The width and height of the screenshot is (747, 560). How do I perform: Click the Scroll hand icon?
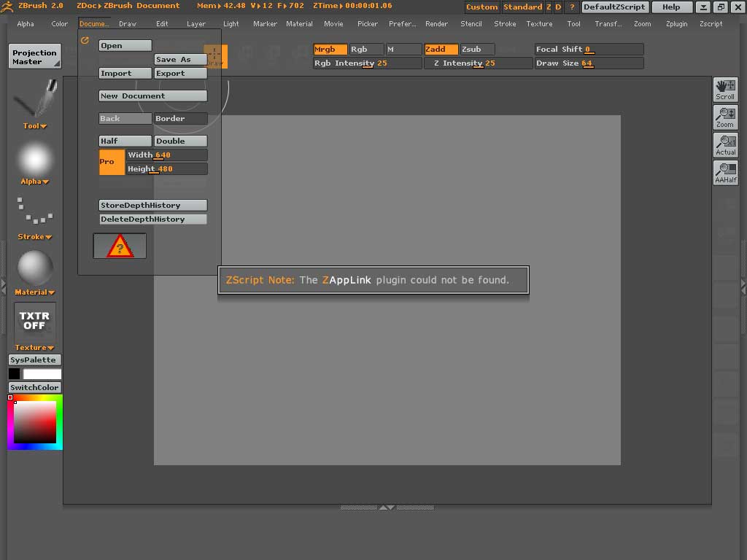pyautogui.click(x=725, y=90)
